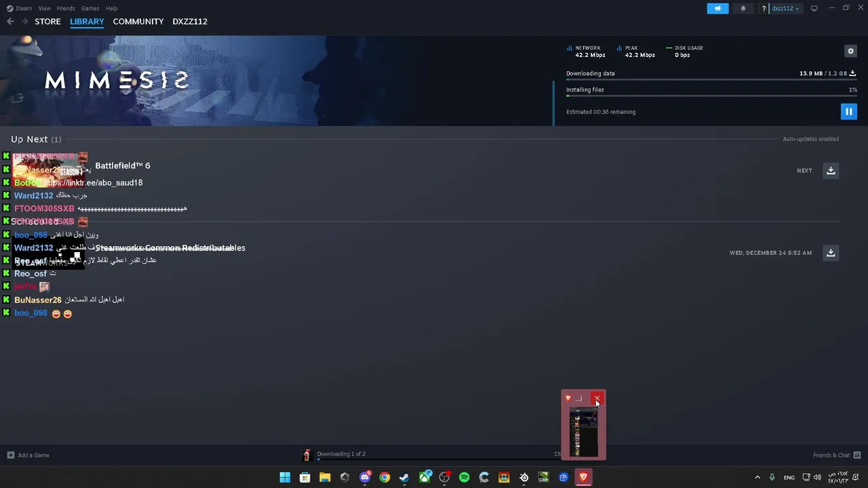Pause the MIMESIS download
This screenshot has width=868, height=488.
(x=848, y=111)
